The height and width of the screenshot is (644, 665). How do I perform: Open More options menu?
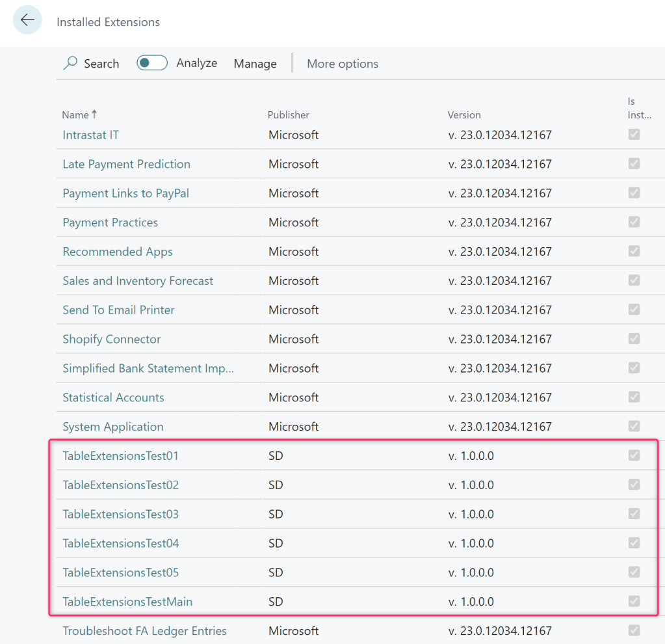pyautogui.click(x=342, y=64)
